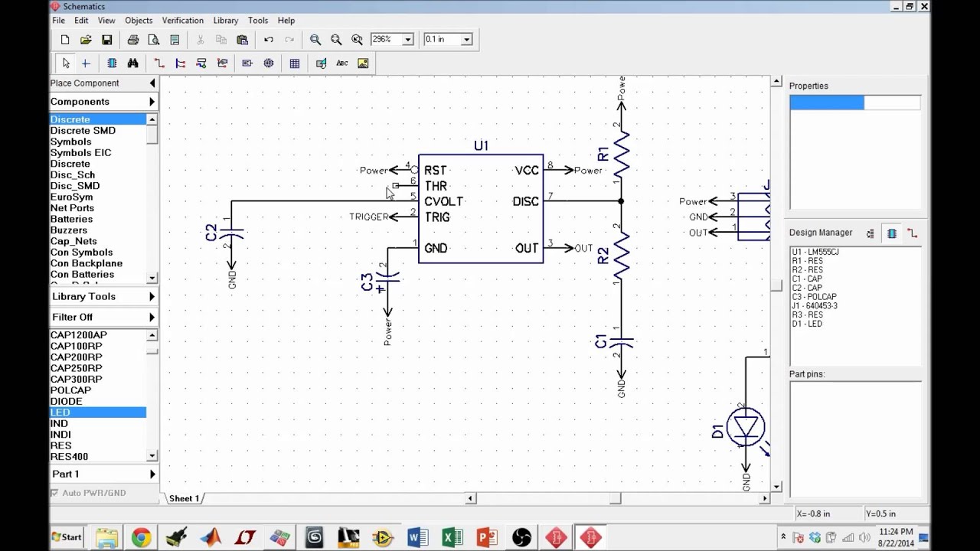Select U1 - LM555CJ in Design Manager
This screenshot has width=980, height=551.
click(815, 252)
